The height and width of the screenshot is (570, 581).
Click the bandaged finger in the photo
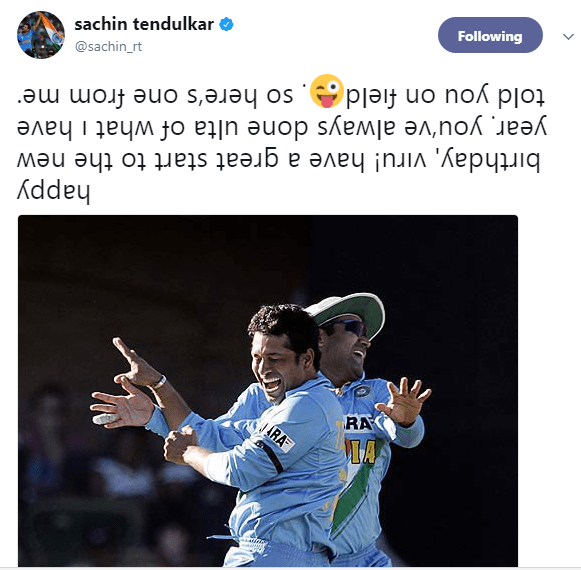105,418
